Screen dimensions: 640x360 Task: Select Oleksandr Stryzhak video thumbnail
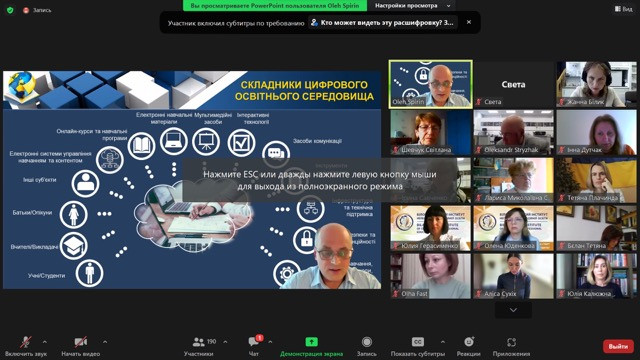tap(513, 132)
